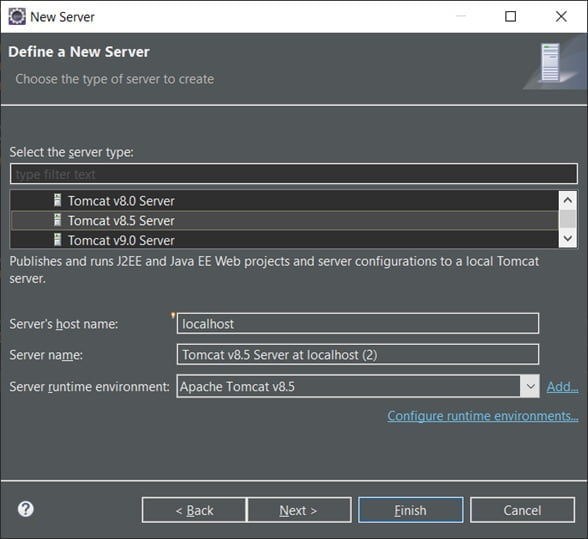
Task: Click the Tomcat v9.0 Server icon
Action: pos(57,240)
